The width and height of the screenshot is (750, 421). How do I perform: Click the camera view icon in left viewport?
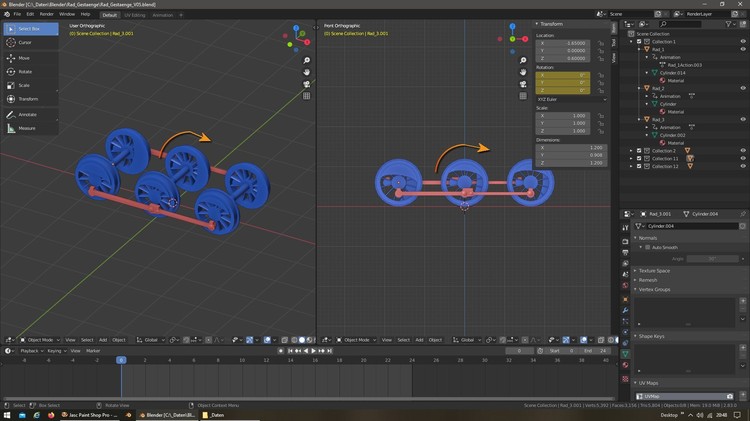(307, 84)
